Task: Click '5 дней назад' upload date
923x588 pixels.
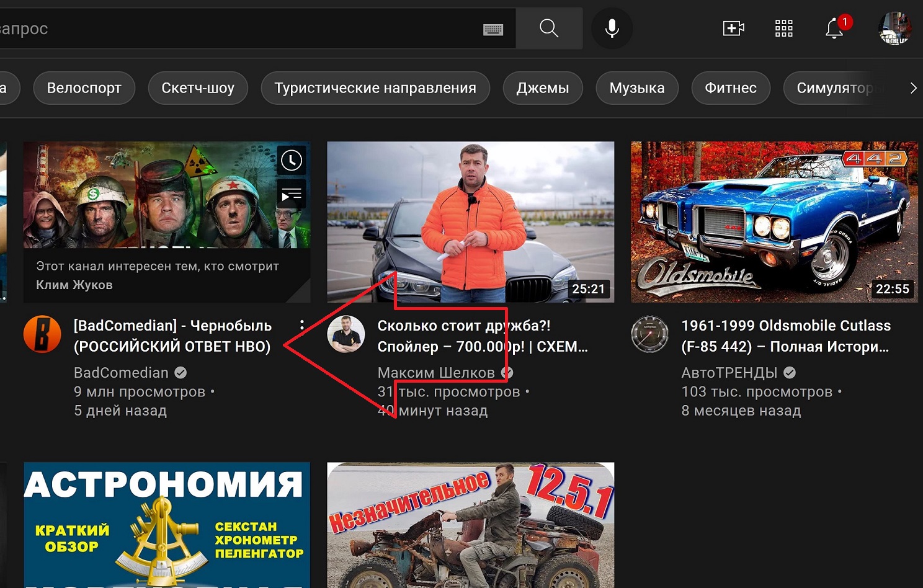Action: 120,411
